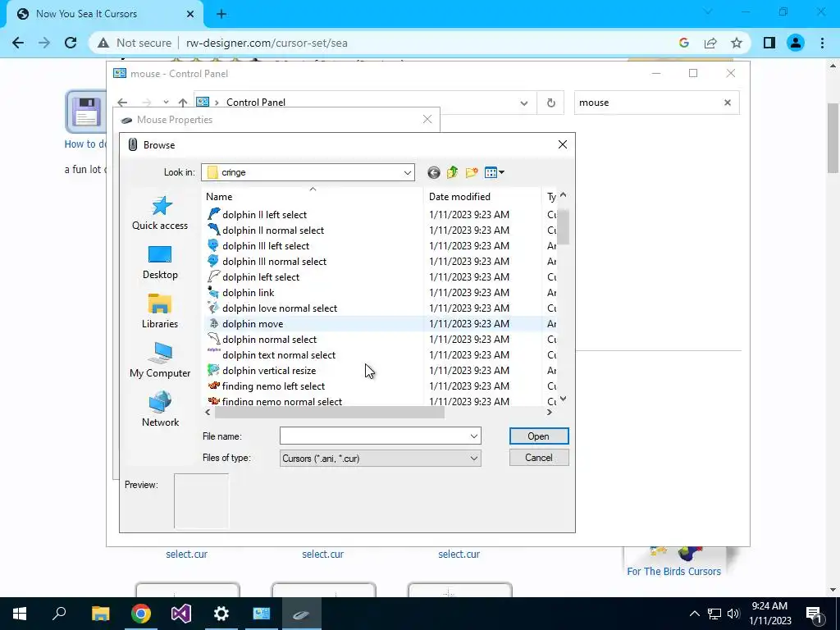Open recent locations chevron in Control Panel
The image size is (840, 630).
pyautogui.click(x=166, y=103)
